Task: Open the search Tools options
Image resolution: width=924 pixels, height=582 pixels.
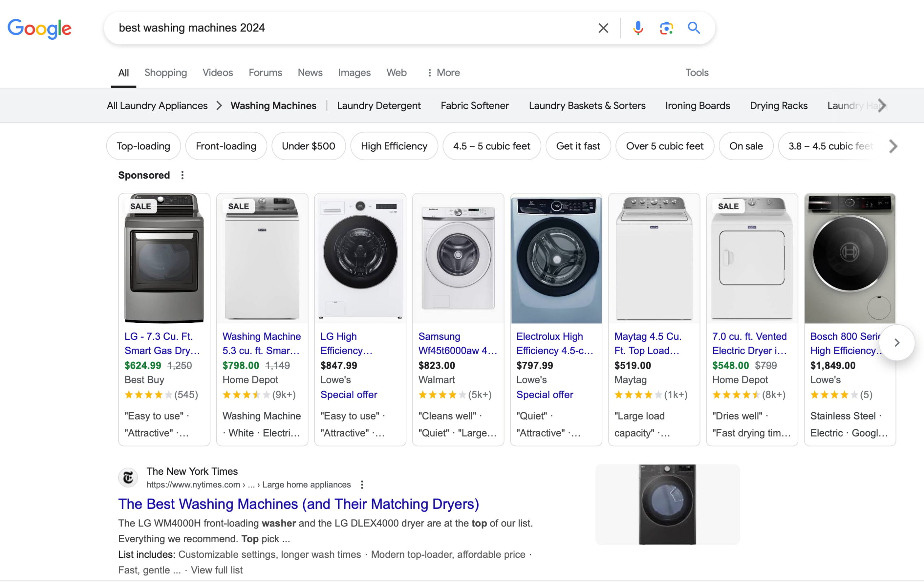Action: click(697, 73)
